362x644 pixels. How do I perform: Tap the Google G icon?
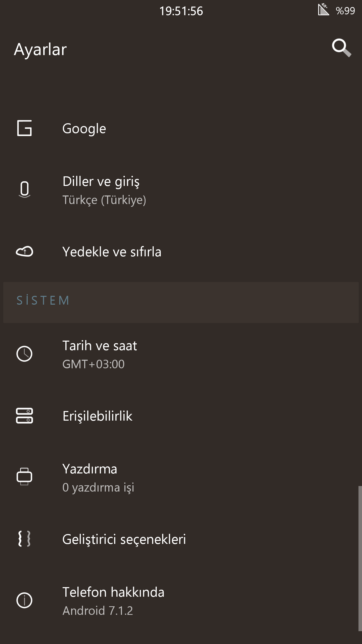(x=24, y=128)
